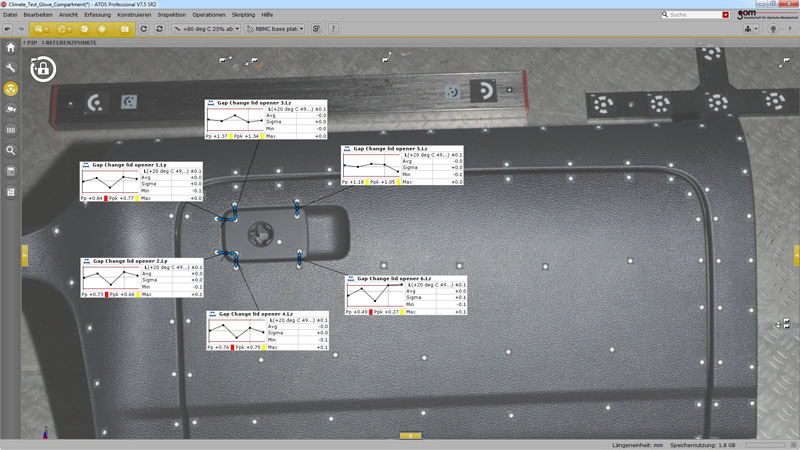Select the Gap Change lid opener 3.Lz label

254,103
